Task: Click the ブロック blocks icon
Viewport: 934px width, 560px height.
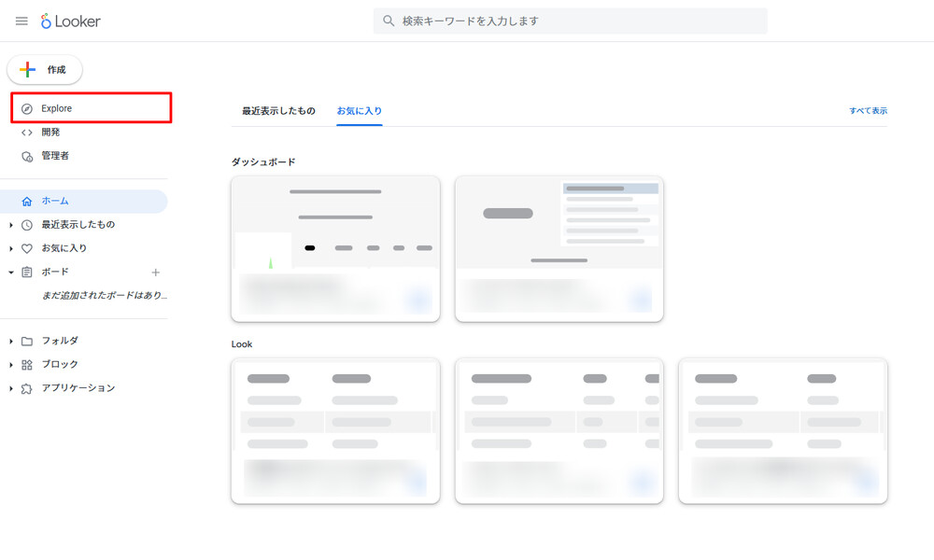Action: pyautogui.click(x=27, y=365)
